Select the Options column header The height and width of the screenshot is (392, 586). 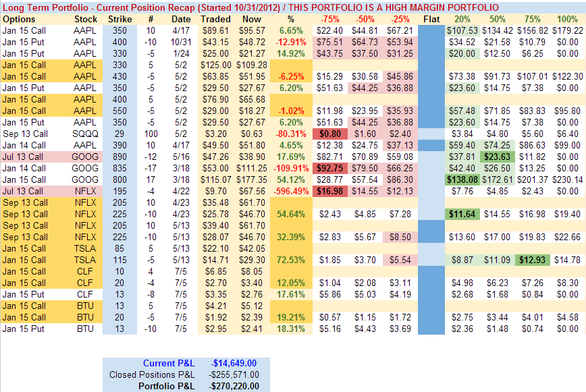coord(18,19)
